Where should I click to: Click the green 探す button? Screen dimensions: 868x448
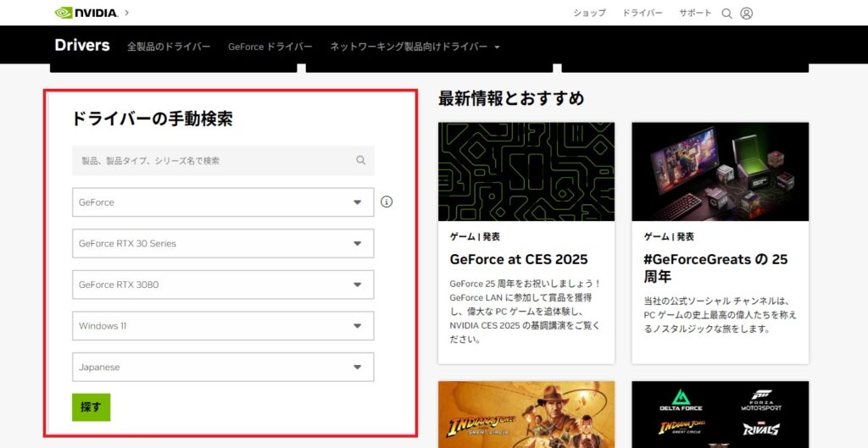[92, 407]
